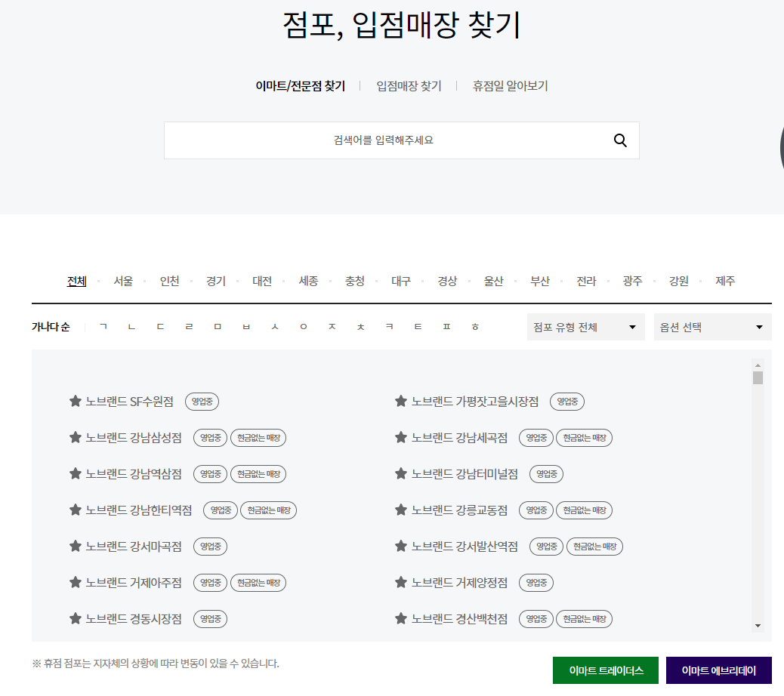Toggle favorite star for 노브랜드 거제아주점
Screen dimensions: 784x696
pos(75,583)
